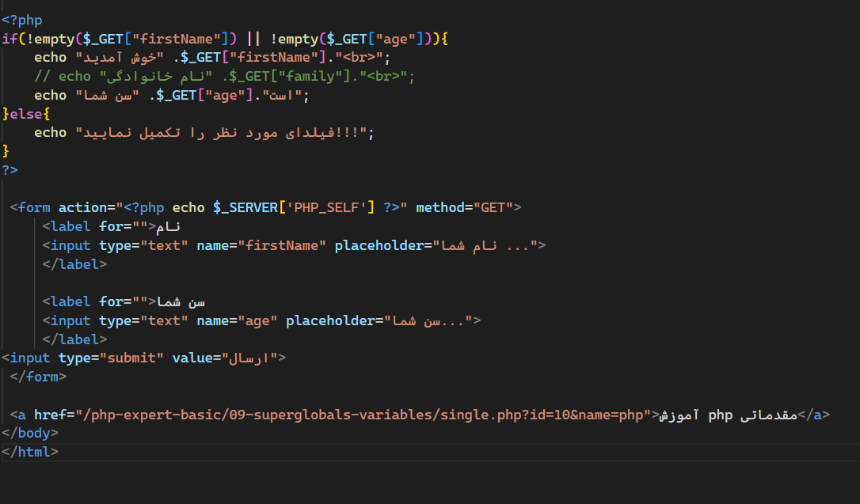Click the 'PHP_SELF' key
Image resolution: width=860 pixels, height=504 pixels.
pyautogui.click(x=326, y=207)
